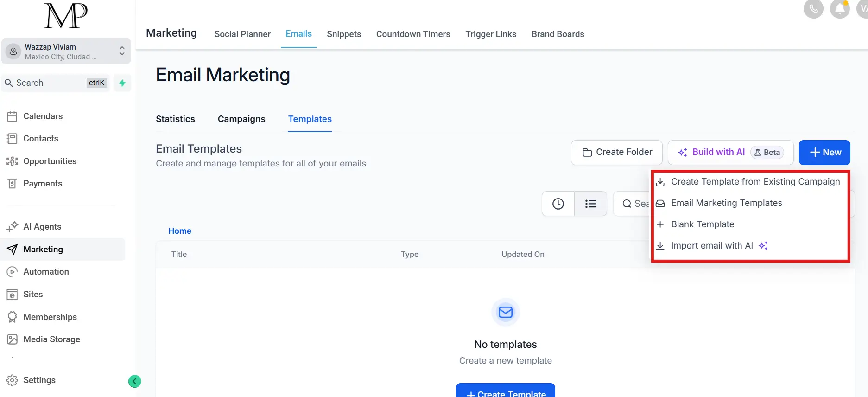Click the blue New button
868x397 pixels.
tap(824, 152)
